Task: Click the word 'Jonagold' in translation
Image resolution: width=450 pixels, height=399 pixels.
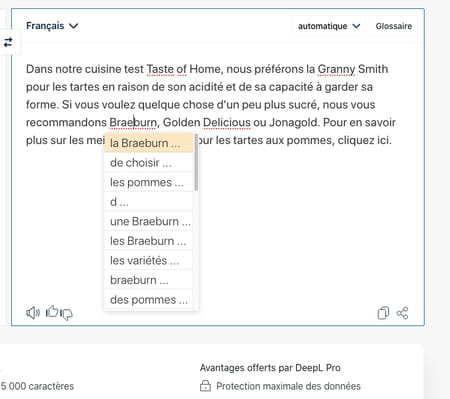Action: point(293,122)
